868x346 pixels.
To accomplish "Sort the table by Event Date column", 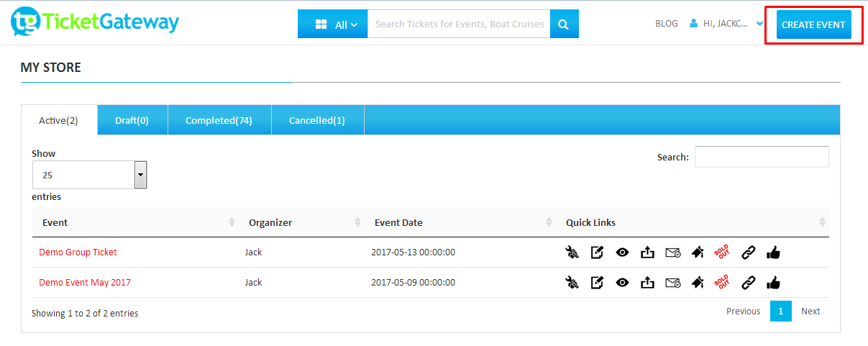I will 398,222.
